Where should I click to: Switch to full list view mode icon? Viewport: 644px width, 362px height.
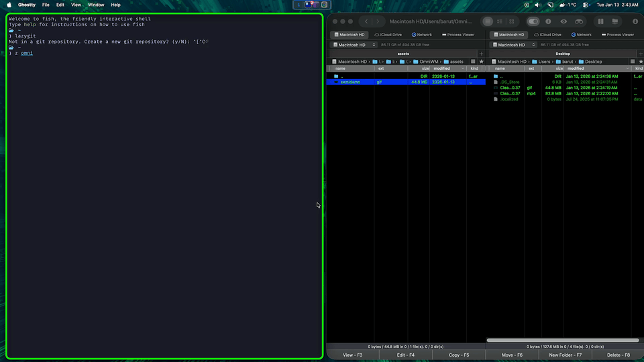[488, 21]
